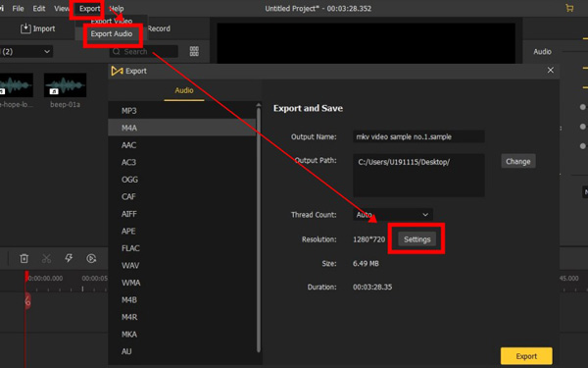
Task: Open the Help menu
Action: coord(117,8)
